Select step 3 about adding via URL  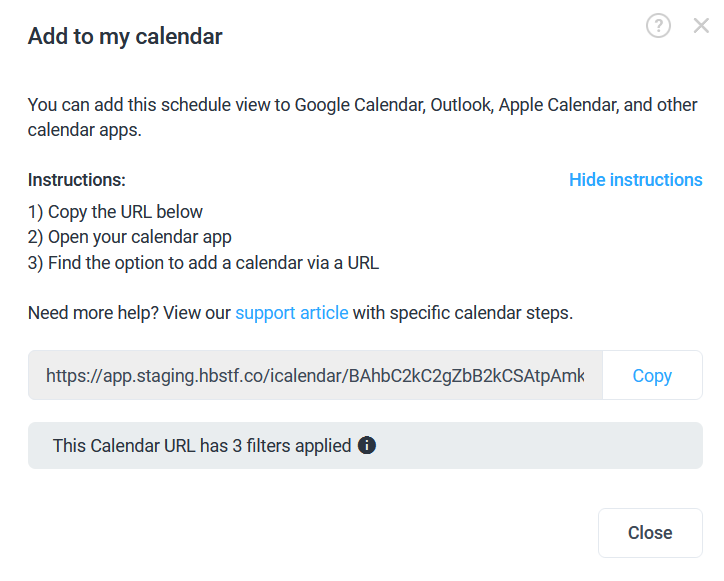[x=203, y=263]
